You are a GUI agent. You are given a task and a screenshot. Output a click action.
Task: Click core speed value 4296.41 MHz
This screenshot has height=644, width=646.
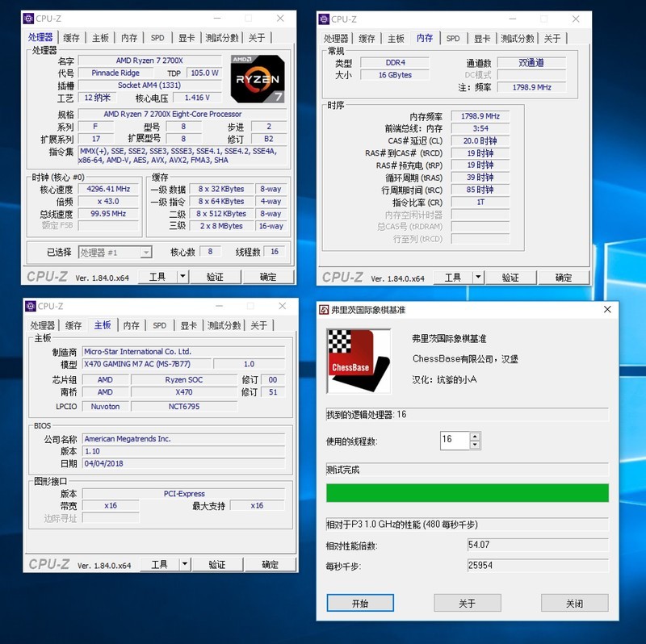(108, 189)
